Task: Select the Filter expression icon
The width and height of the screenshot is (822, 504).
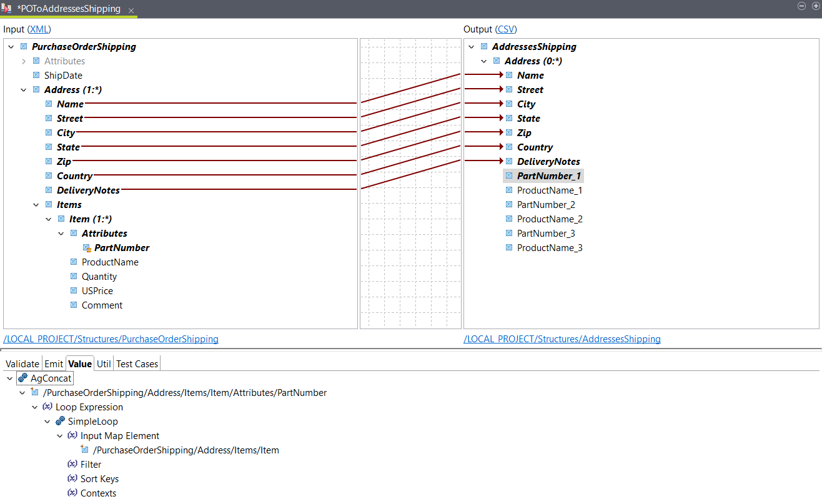Action: click(72, 464)
